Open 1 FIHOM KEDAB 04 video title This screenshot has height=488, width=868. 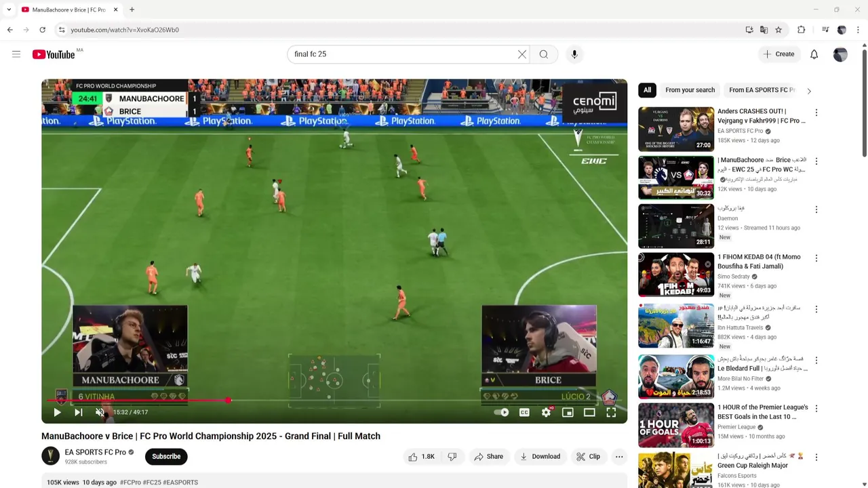(759, 262)
